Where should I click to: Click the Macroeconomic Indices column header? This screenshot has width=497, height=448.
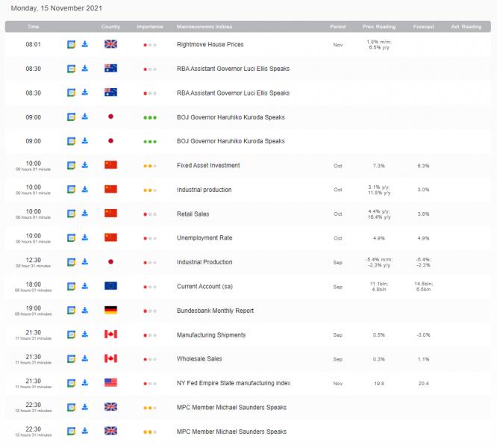[x=203, y=27]
